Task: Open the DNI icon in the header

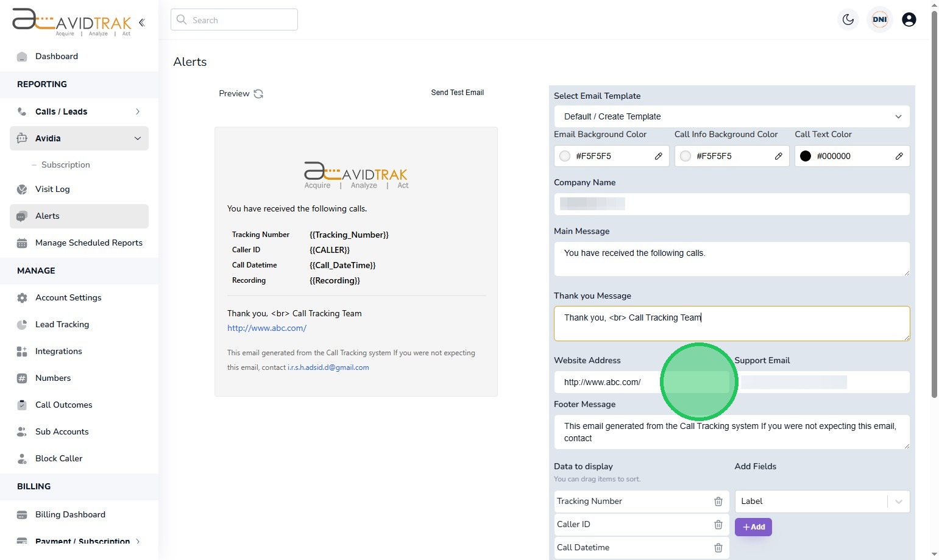Action: [879, 19]
